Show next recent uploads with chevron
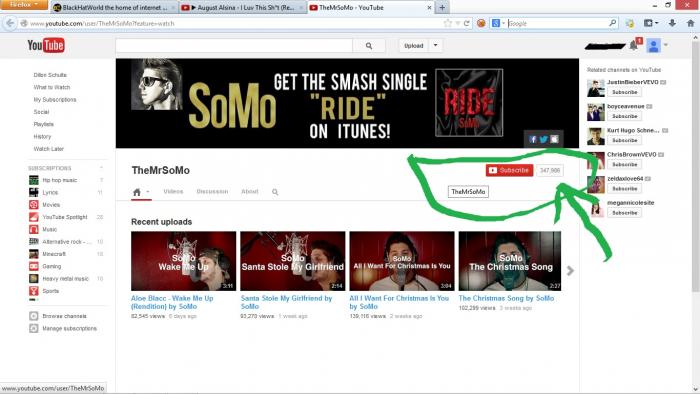Viewport: 700px width, 394px height. (x=570, y=271)
